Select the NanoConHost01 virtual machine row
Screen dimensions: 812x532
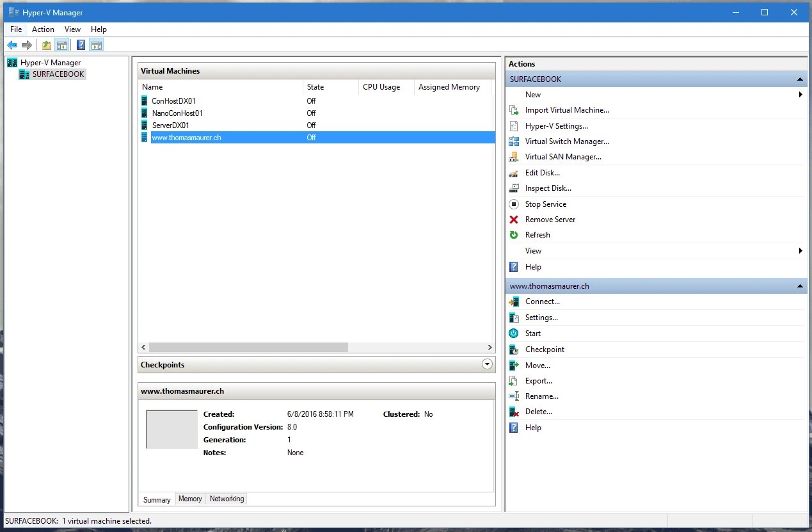[x=317, y=113]
